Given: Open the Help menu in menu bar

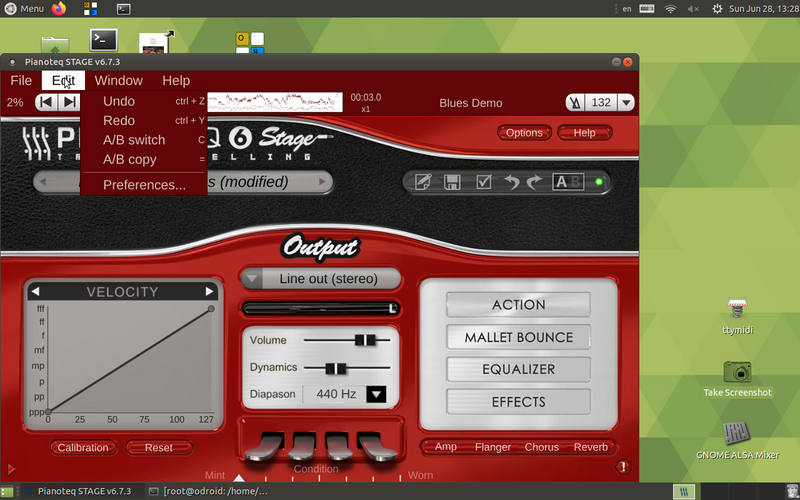Looking at the screenshot, I should pyautogui.click(x=176, y=81).
